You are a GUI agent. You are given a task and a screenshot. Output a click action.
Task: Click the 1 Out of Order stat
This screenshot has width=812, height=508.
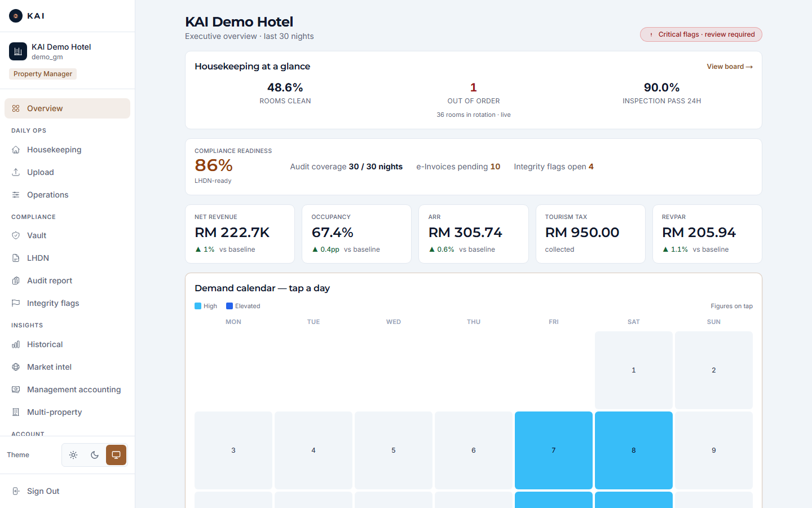pyautogui.click(x=474, y=93)
